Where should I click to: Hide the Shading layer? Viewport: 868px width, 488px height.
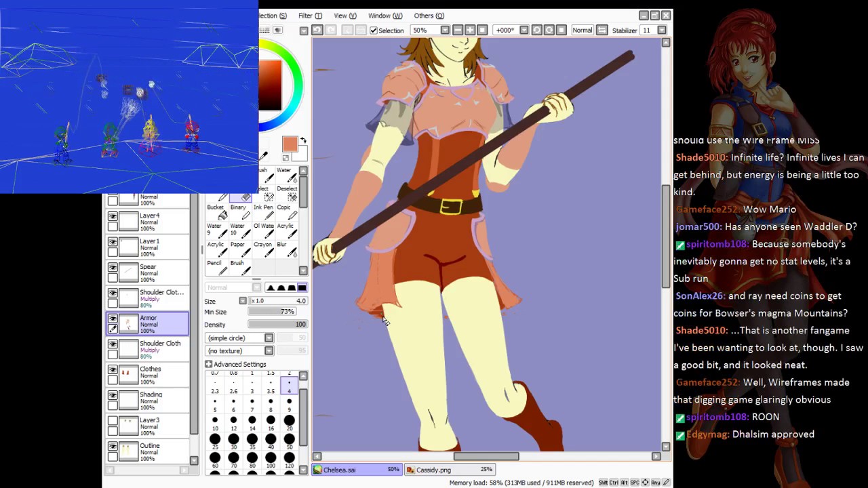coord(113,395)
